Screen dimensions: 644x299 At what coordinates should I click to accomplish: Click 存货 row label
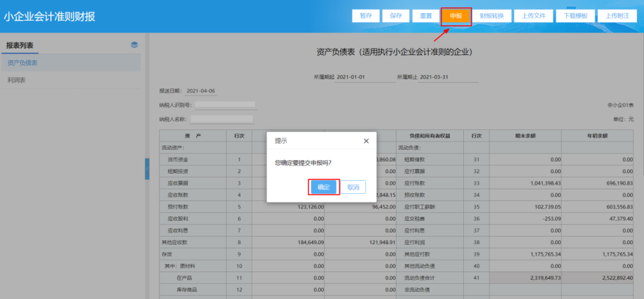(167, 254)
